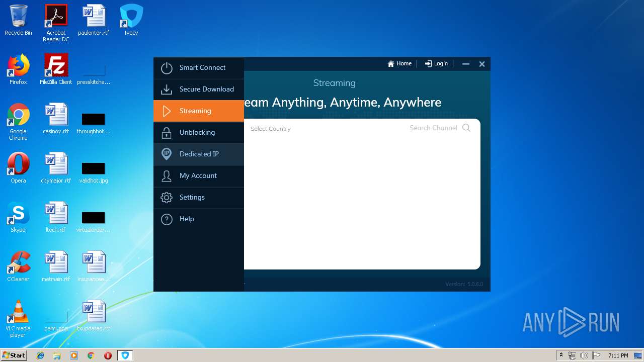Open Internet Explorer from taskbar
The height and width of the screenshot is (362, 644).
click(x=40, y=355)
